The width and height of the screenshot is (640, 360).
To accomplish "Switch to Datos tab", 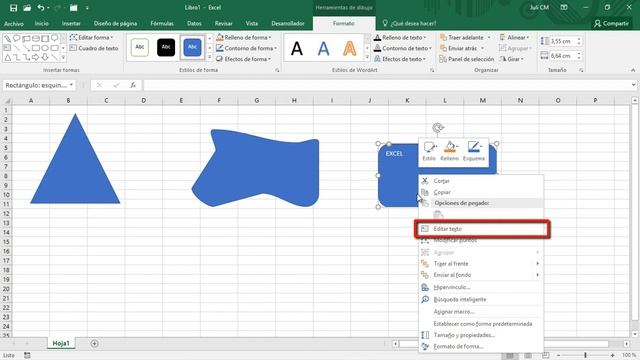I will [194, 23].
